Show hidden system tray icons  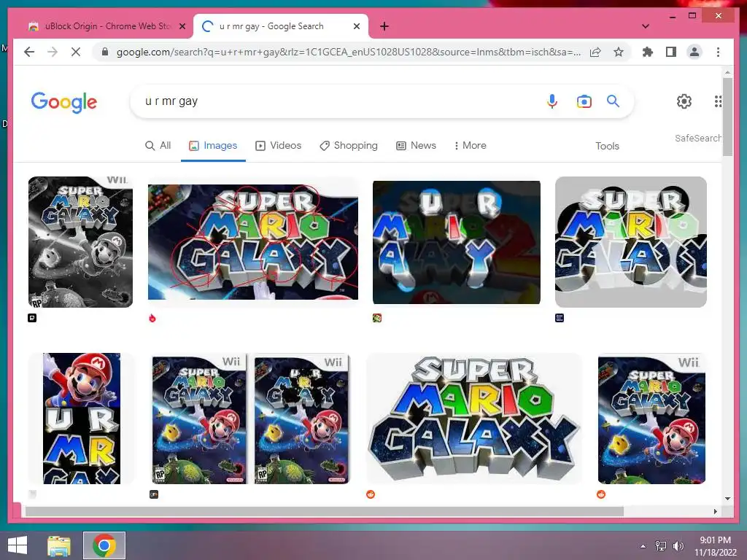tap(643, 546)
